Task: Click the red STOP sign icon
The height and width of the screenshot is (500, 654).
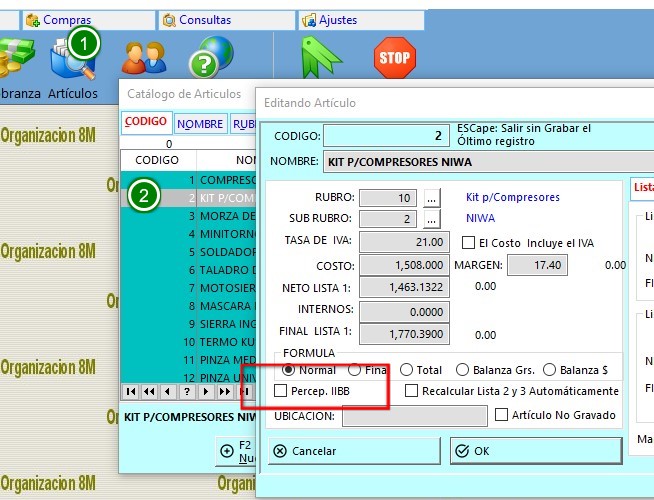Action: 395,57
